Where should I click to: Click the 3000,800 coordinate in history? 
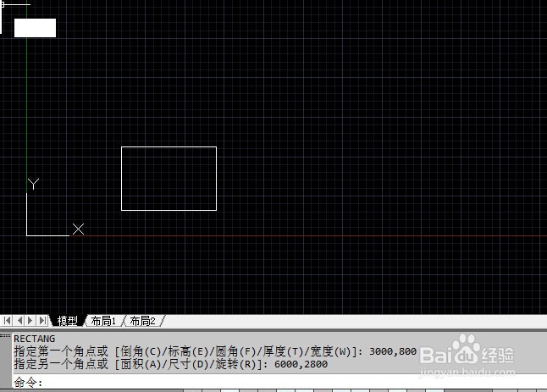[393, 351]
